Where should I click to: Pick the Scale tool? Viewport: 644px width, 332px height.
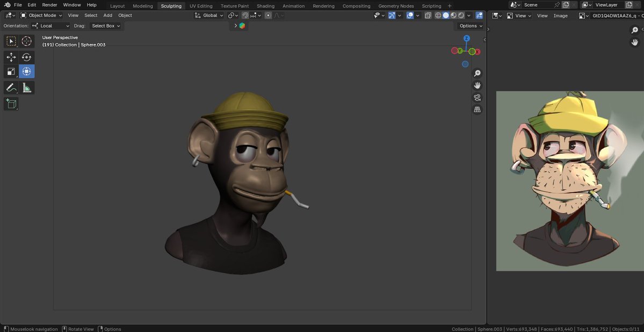[x=11, y=71]
